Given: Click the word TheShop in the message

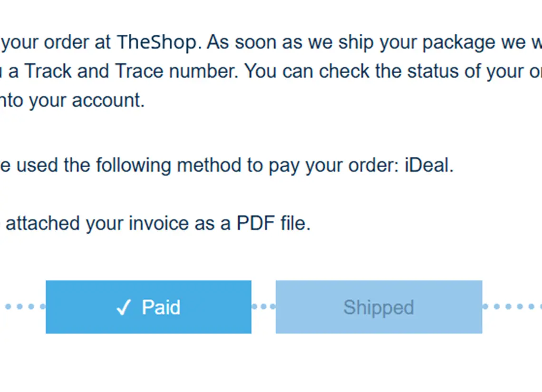Looking at the screenshot, I should pos(156,43).
